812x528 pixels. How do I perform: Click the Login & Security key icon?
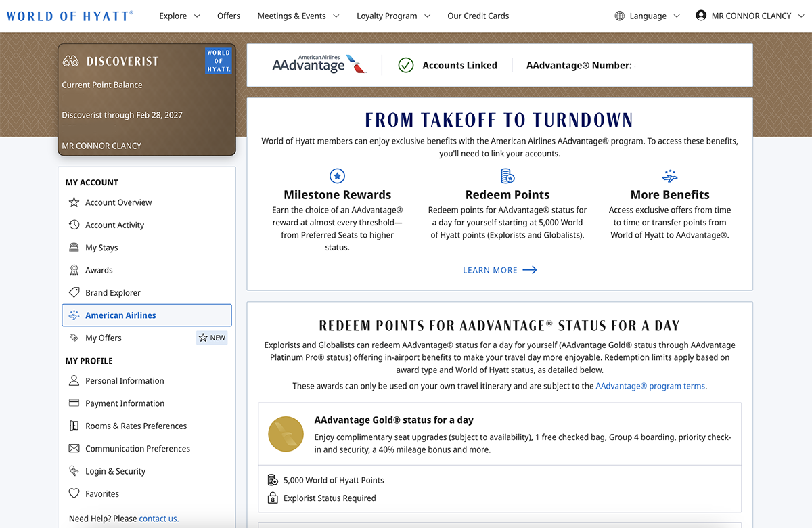[x=74, y=471]
